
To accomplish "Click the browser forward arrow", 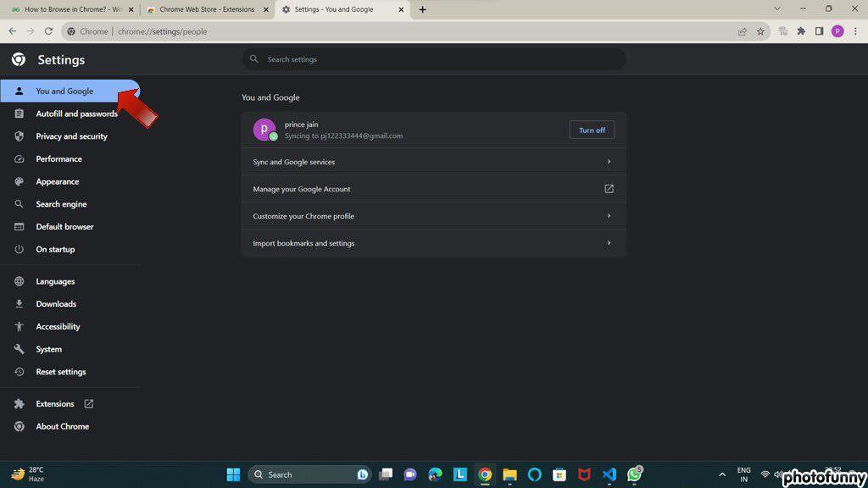I will pyautogui.click(x=31, y=31).
